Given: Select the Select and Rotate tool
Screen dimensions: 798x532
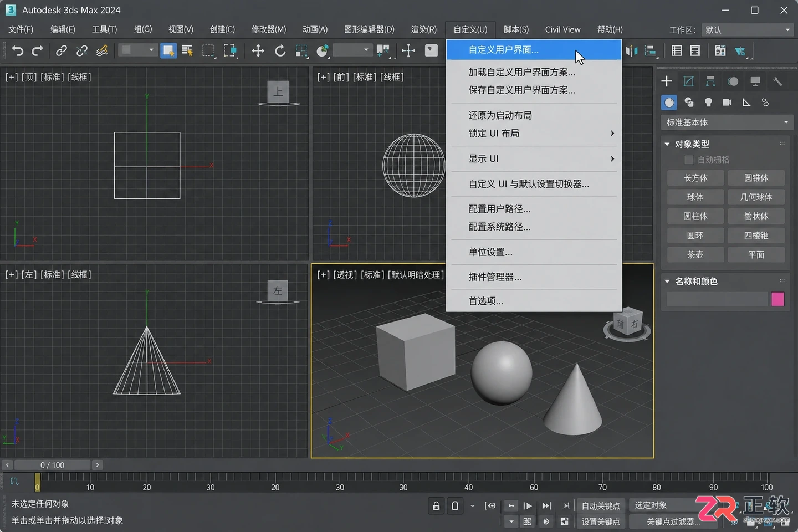Looking at the screenshot, I should [280, 51].
